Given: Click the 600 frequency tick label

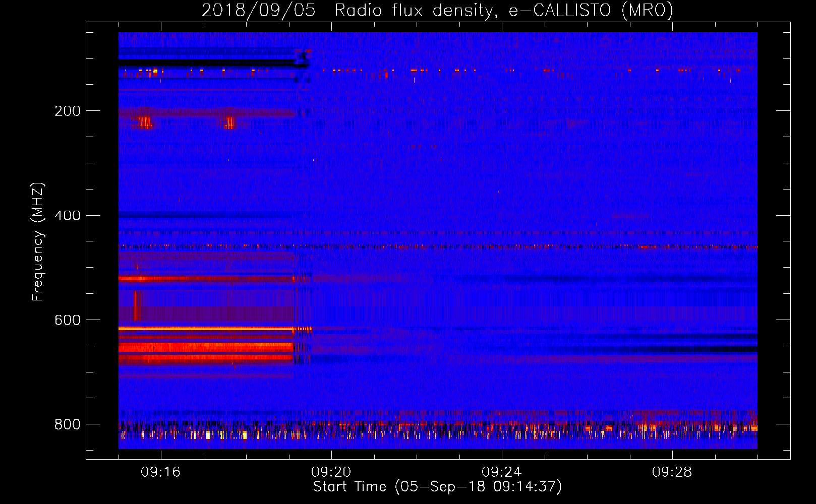Looking at the screenshot, I should click(x=68, y=320).
